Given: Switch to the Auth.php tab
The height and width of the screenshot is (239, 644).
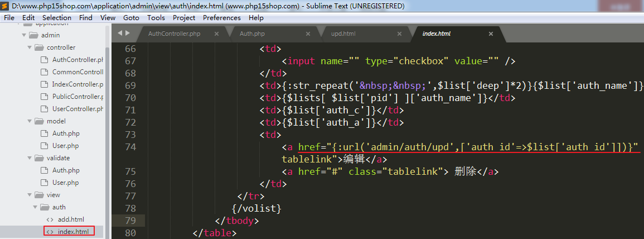Looking at the screenshot, I should (x=252, y=34).
